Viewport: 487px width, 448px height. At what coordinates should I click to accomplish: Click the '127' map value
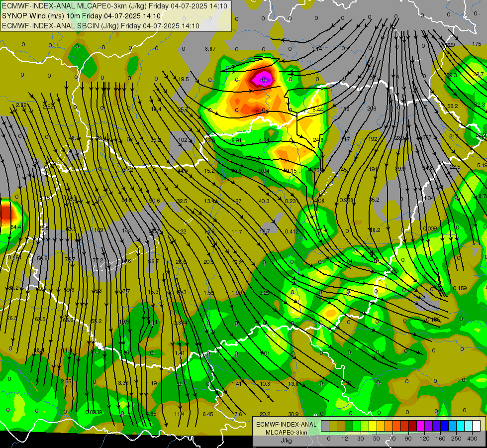[x=237, y=201]
